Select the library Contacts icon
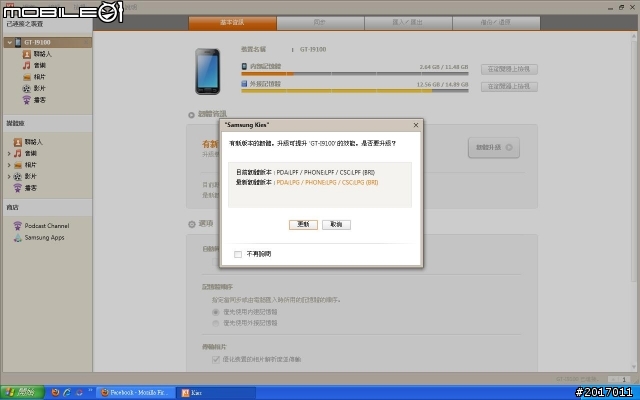This screenshot has width=640, height=400. 18,142
